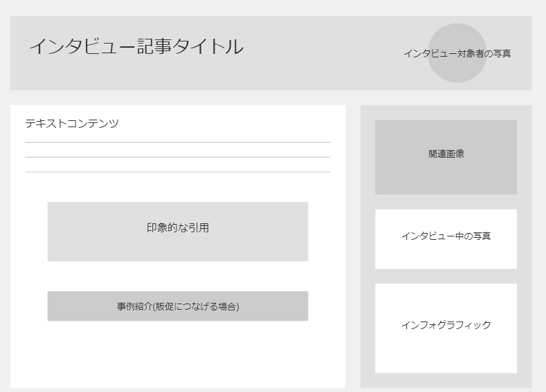Click the テキストコンテンツ heading
The height and width of the screenshot is (392, 546).
coord(72,124)
